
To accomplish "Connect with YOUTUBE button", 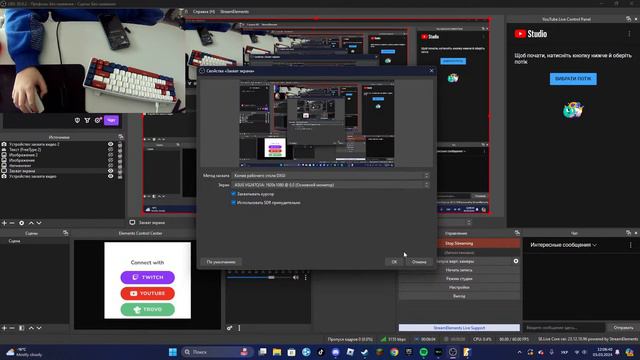I will coord(147,293).
